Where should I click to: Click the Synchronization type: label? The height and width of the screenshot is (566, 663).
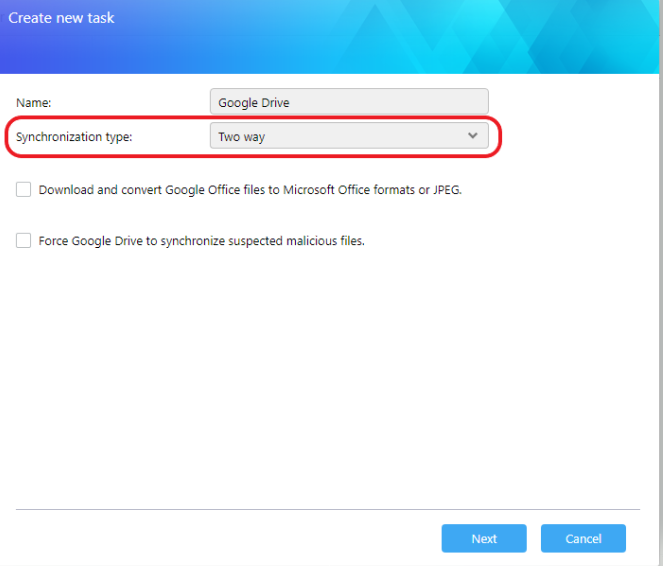click(x=74, y=137)
